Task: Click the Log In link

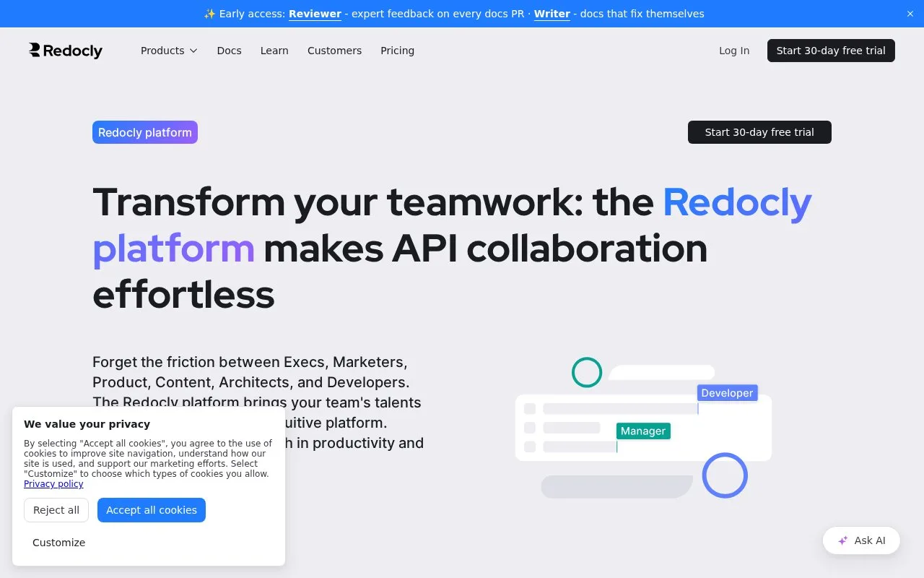Action: [734, 51]
